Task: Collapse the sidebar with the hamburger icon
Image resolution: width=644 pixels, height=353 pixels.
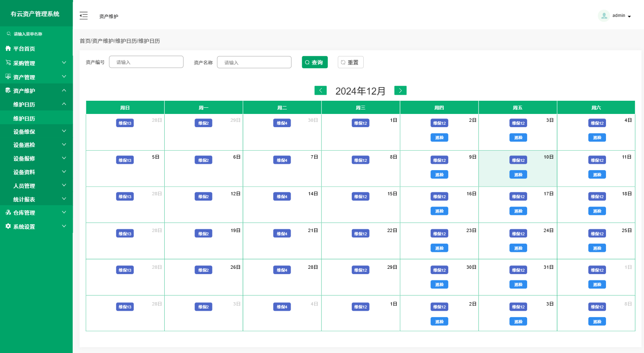Action: [x=84, y=16]
